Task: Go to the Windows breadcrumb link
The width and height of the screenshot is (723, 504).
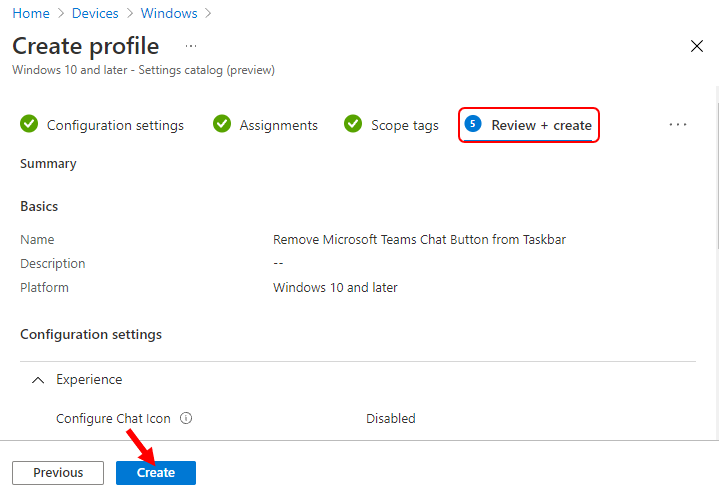Action: point(169,13)
